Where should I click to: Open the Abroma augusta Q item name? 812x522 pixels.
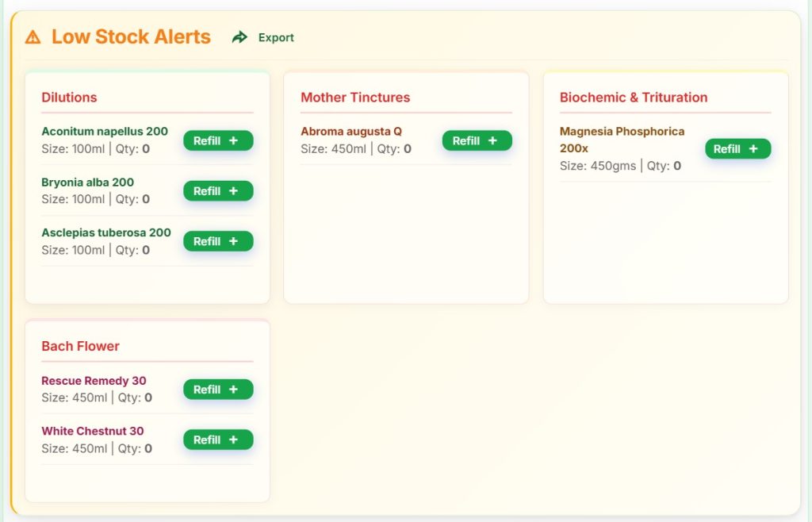(x=351, y=132)
